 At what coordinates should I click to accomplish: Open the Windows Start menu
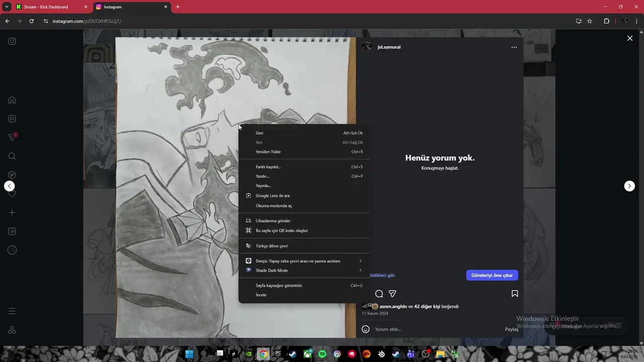[189, 354]
